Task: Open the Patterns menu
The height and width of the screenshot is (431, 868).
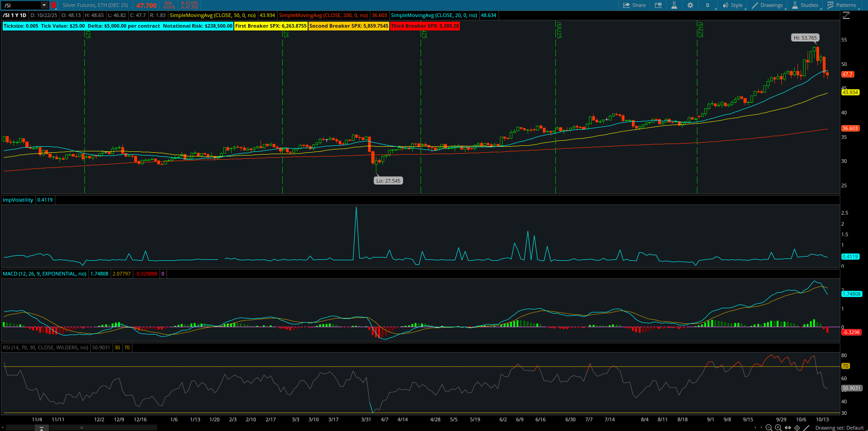Action: pos(842,5)
